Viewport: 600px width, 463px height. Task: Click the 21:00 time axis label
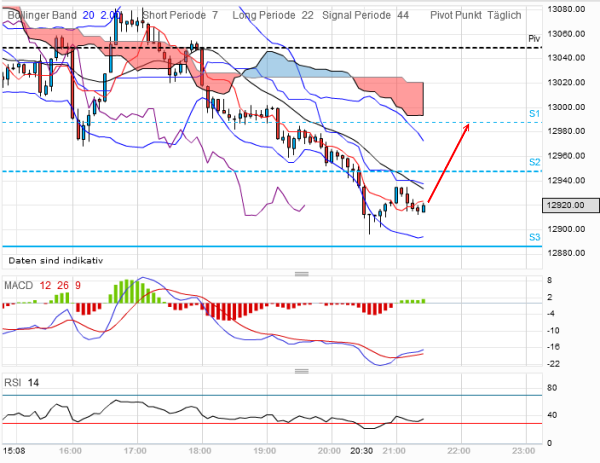[394, 451]
